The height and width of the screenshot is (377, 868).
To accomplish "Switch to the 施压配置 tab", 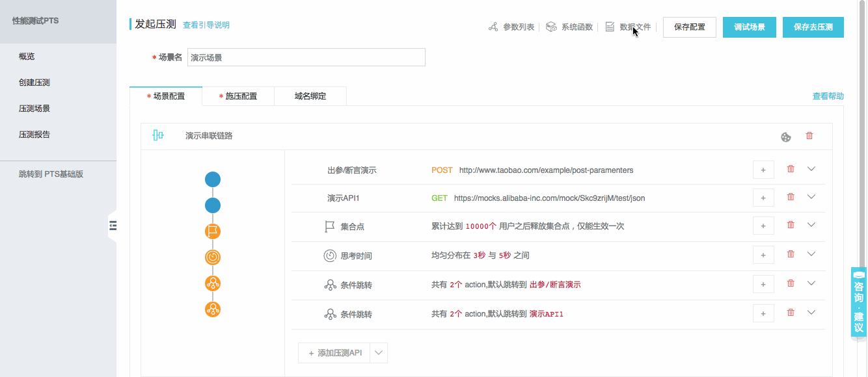I will (x=238, y=96).
